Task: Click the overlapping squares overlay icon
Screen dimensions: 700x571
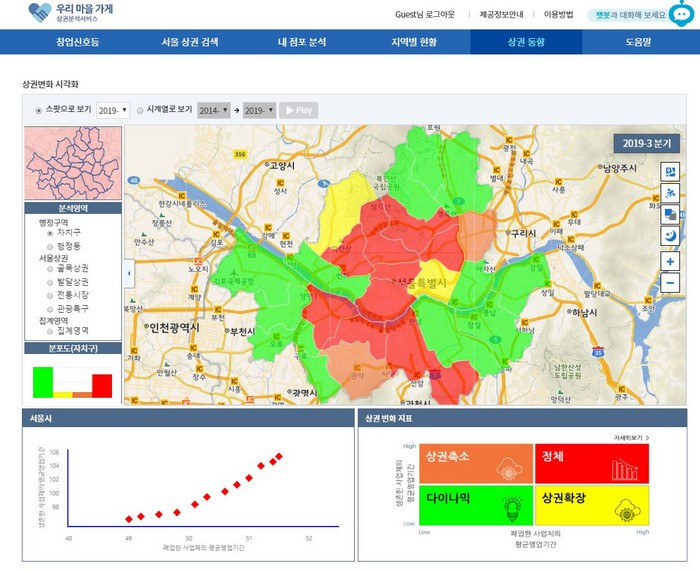Action: pos(669,214)
